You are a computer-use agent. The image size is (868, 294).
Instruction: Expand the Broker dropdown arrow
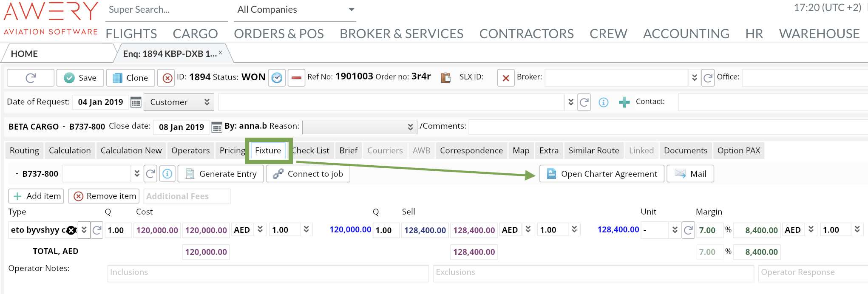(694, 78)
